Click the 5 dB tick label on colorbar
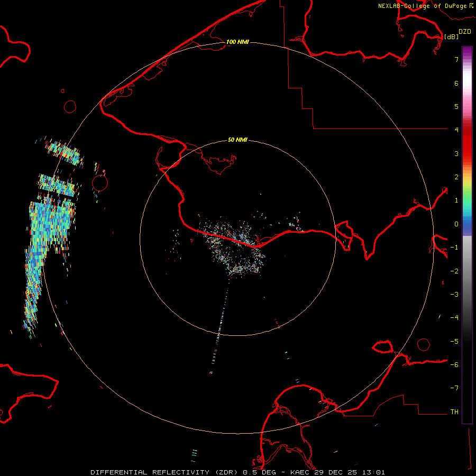 pyautogui.click(x=456, y=106)
